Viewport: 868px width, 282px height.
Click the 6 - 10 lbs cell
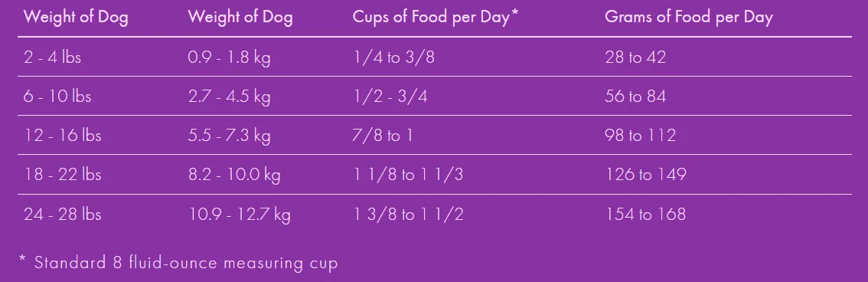tap(57, 97)
